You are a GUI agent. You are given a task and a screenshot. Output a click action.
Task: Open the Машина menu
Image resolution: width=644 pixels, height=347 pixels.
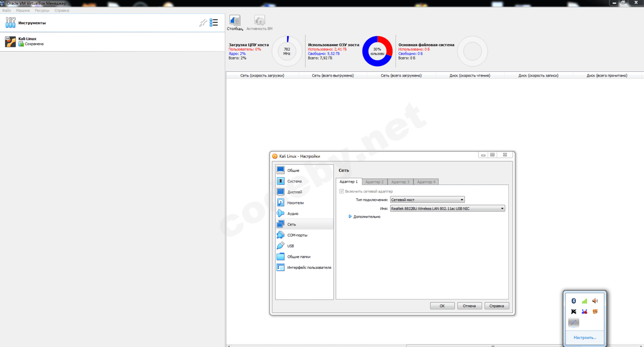(23, 10)
